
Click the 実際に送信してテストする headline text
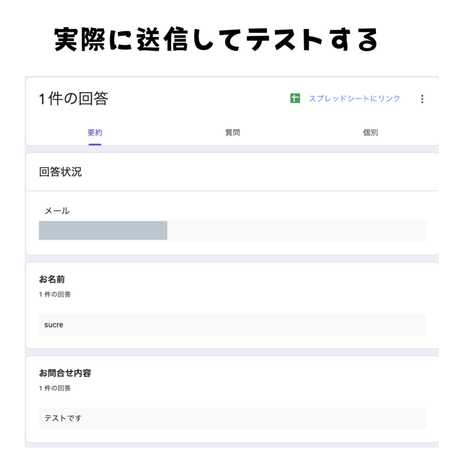coord(216,40)
